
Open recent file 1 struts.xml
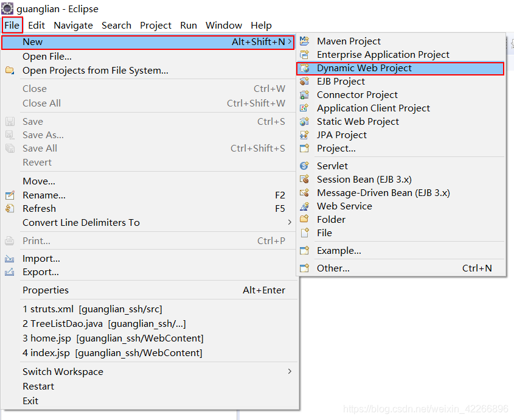pyautogui.click(x=150, y=309)
